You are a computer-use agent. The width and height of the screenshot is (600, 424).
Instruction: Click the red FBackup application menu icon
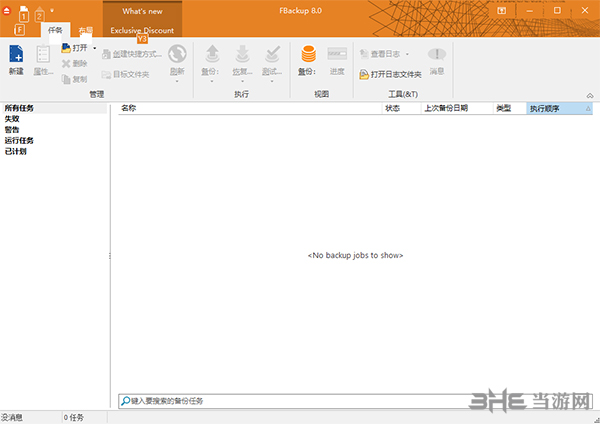7,11
